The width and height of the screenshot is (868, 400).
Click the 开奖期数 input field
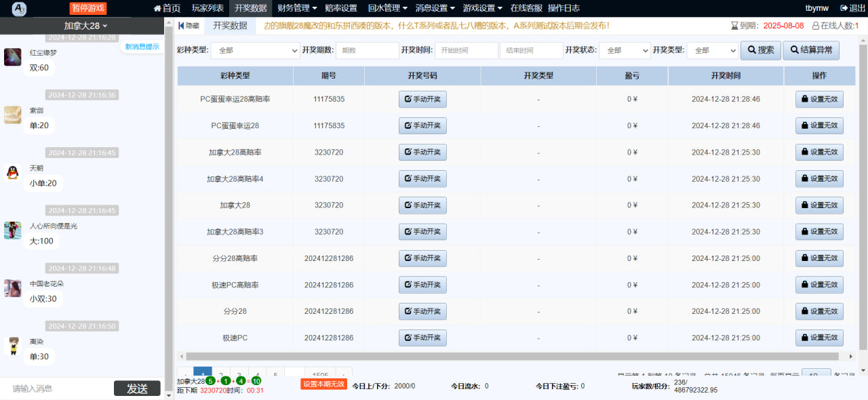tap(367, 51)
